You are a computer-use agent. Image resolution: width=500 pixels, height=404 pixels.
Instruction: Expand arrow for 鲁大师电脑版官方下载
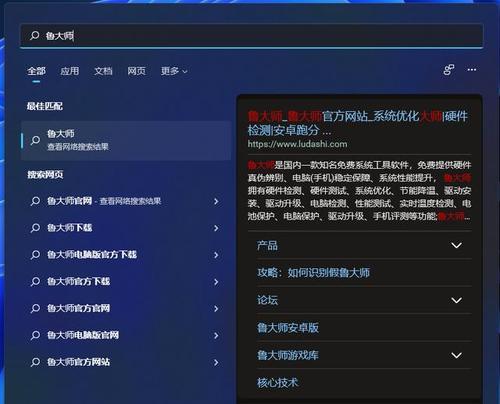tap(216, 255)
